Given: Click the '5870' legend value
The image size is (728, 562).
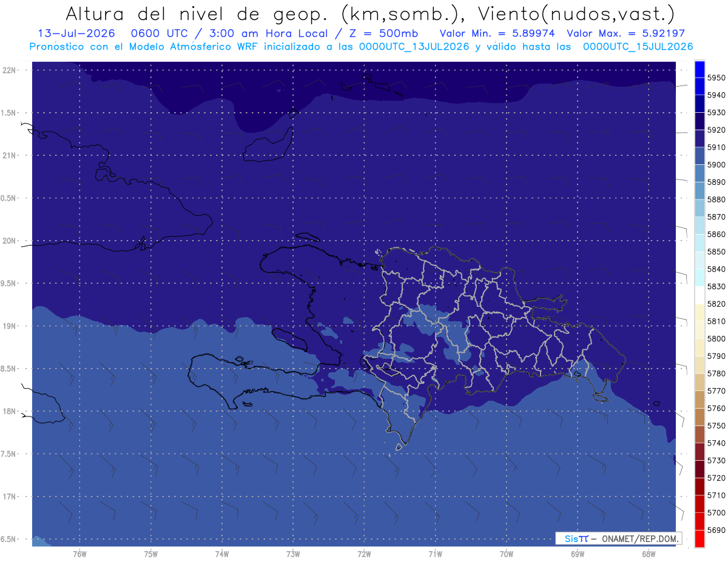Looking at the screenshot, I should tap(716, 217).
